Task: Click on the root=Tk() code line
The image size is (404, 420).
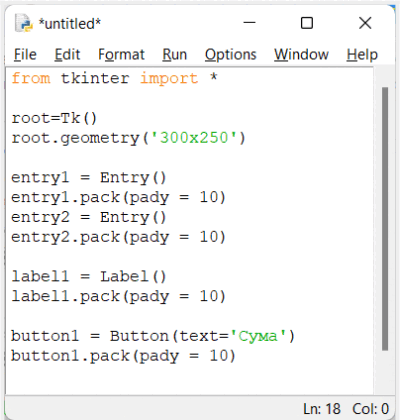Action: [54, 118]
